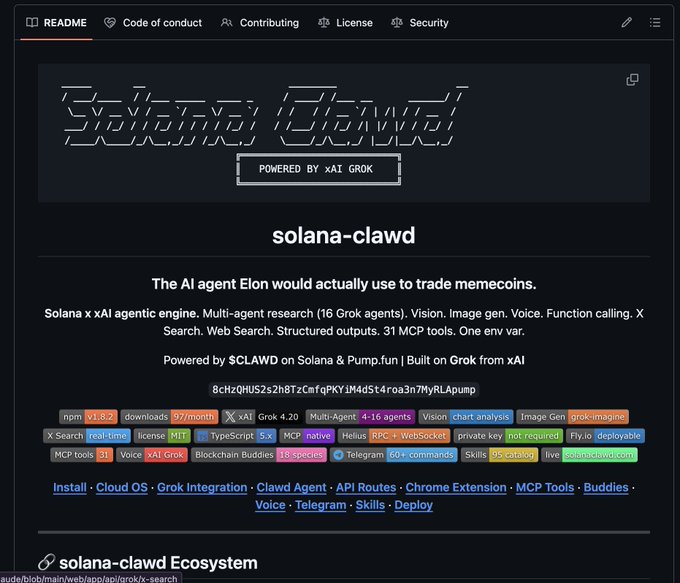Open the License tab
Viewport: 680px width, 583px height.
pyautogui.click(x=345, y=23)
